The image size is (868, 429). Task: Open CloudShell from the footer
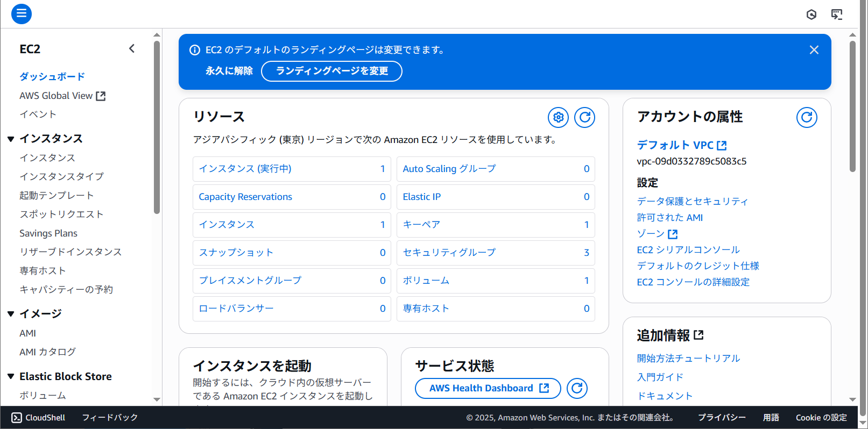coord(39,418)
